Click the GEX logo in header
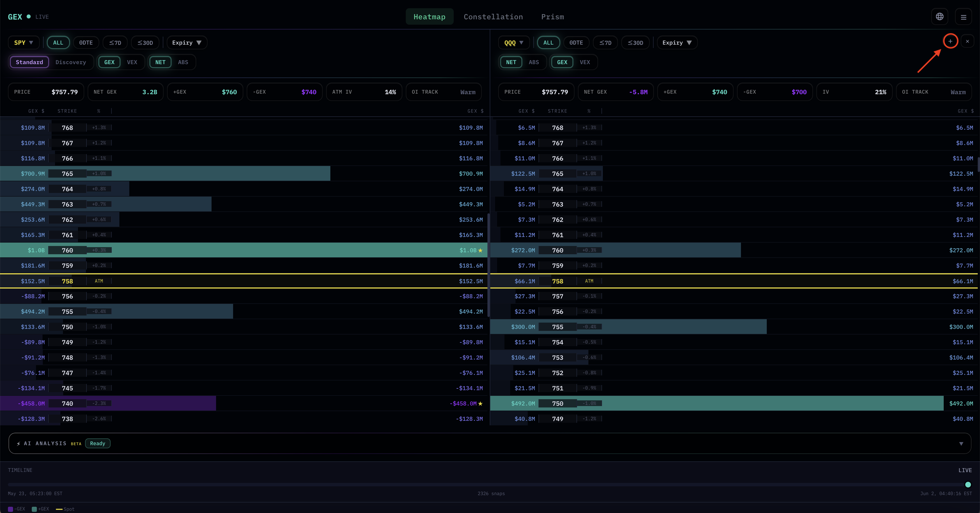The image size is (980, 513). [15, 17]
